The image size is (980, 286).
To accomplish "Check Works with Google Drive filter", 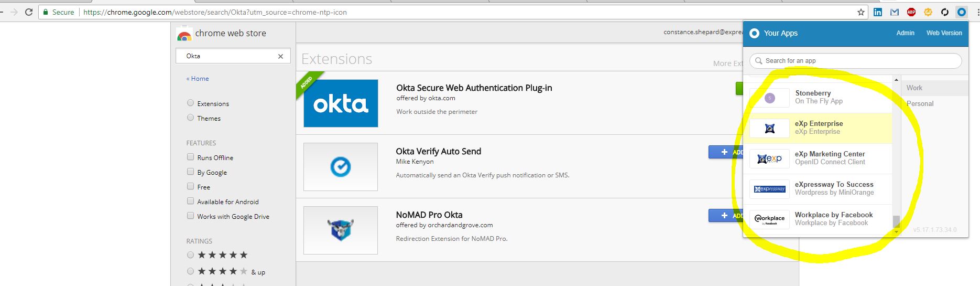I will [x=191, y=216].
